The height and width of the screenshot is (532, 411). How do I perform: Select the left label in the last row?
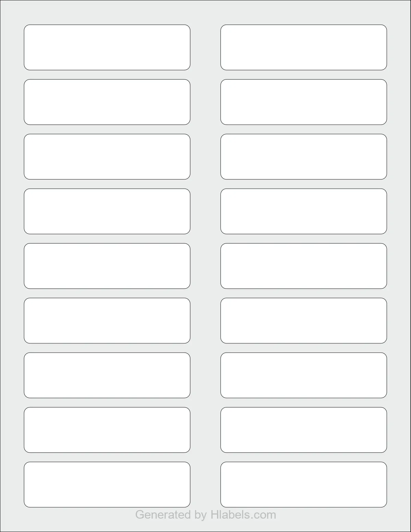coord(107,485)
